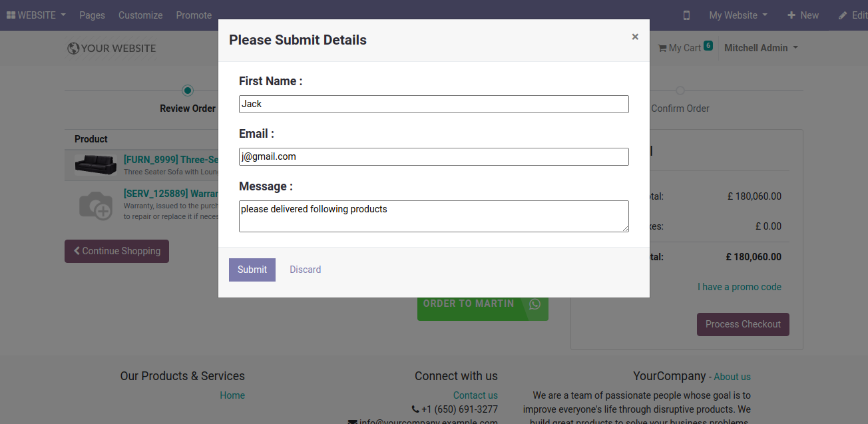Open the Promote menu
This screenshot has width=868, height=424.
tap(194, 15)
